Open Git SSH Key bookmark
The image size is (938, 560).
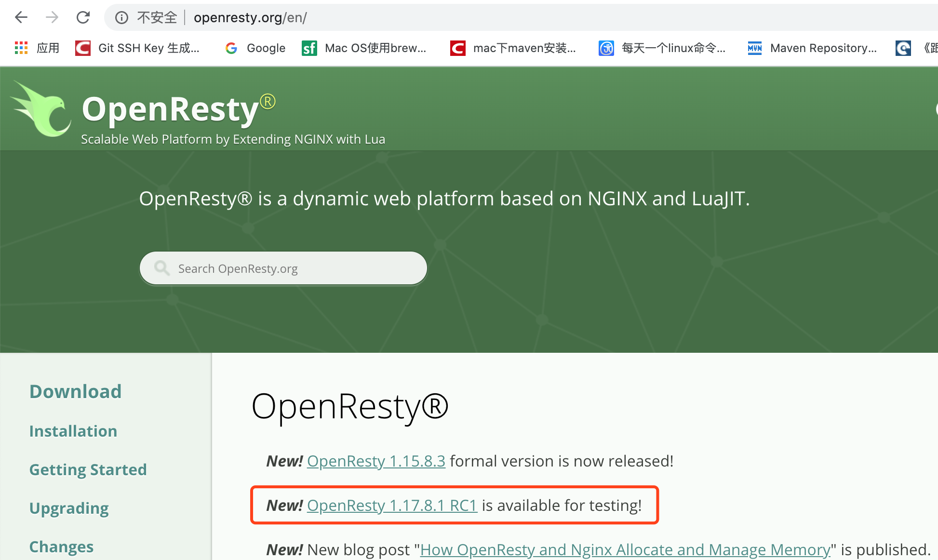[138, 48]
